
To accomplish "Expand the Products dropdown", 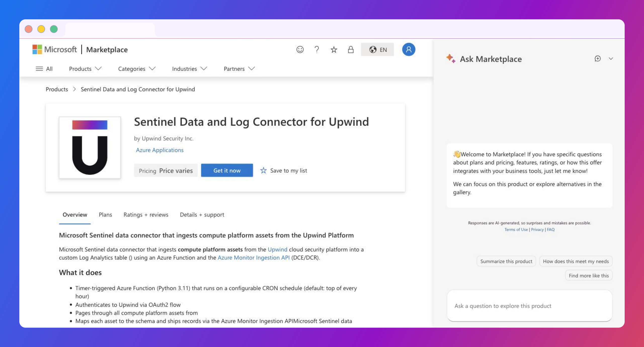I will [x=85, y=69].
